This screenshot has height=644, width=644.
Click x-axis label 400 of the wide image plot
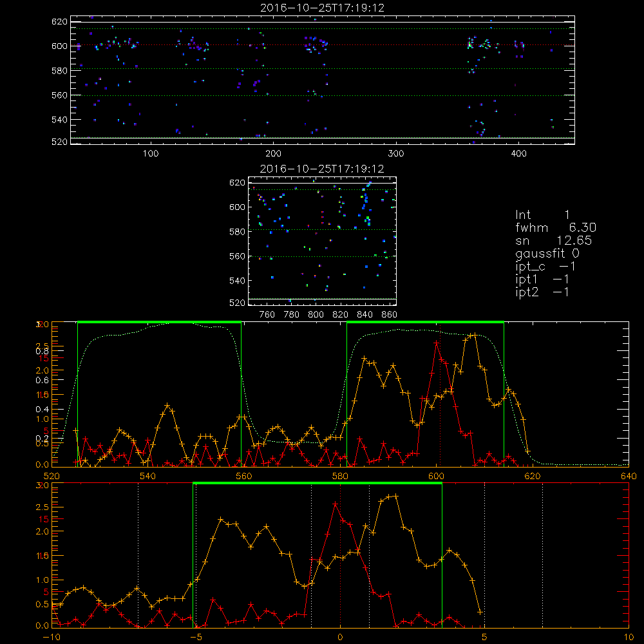[x=518, y=154]
